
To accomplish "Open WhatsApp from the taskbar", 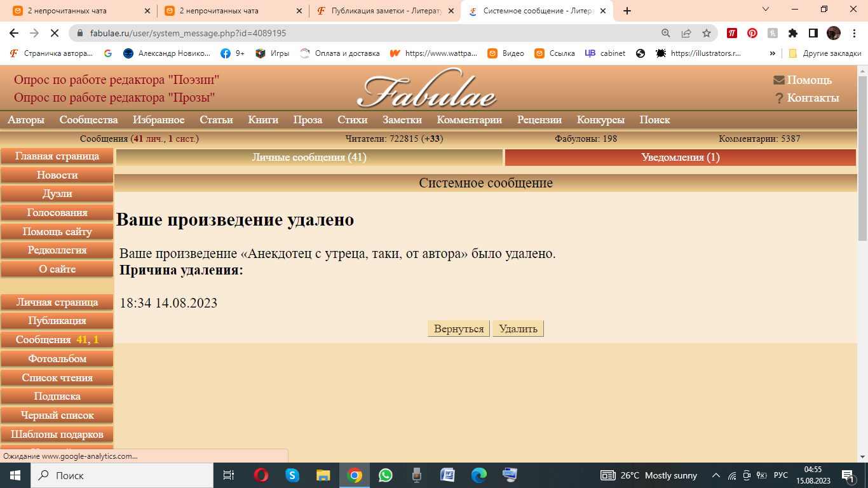I will coord(386,475).
